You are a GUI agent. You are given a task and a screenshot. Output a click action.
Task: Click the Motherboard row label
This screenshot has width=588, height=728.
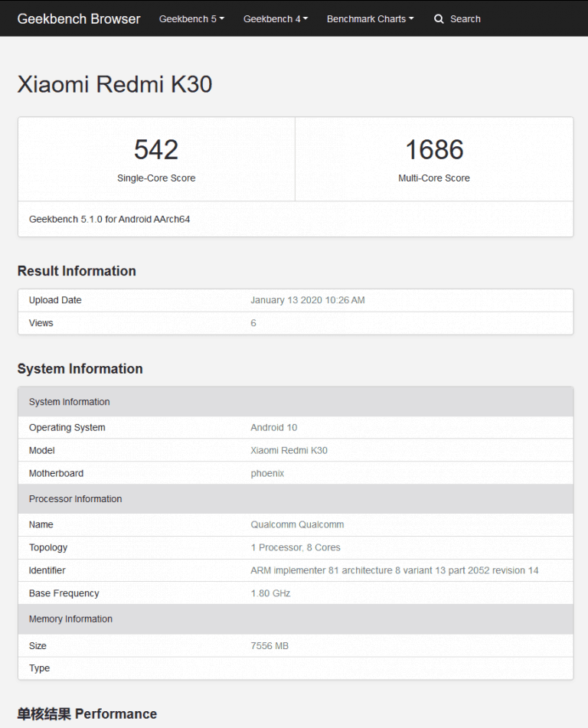click(56, 473)
